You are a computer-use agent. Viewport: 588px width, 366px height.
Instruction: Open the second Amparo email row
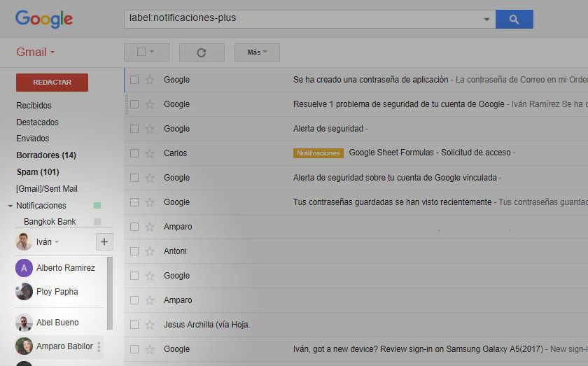click(356, 300)
